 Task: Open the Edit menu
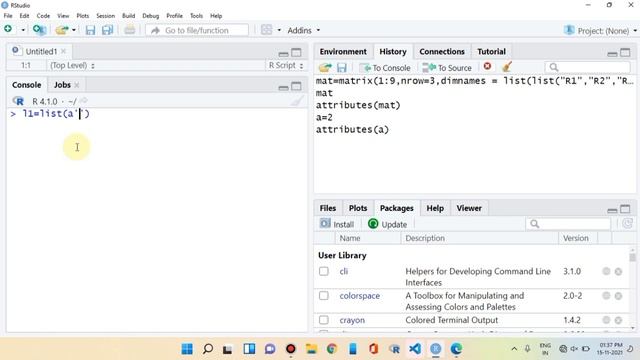pyautogui.click(x=24, y=16)
